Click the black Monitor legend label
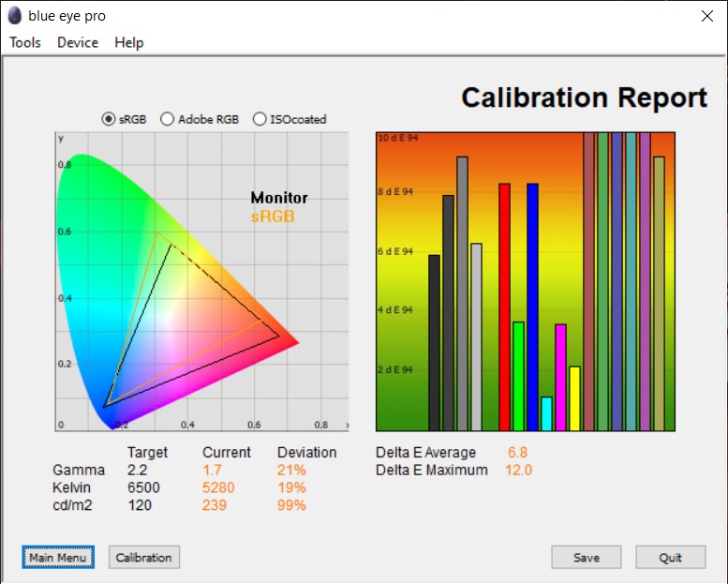Screen dimensions: 728x584 (x=279, y=198)
